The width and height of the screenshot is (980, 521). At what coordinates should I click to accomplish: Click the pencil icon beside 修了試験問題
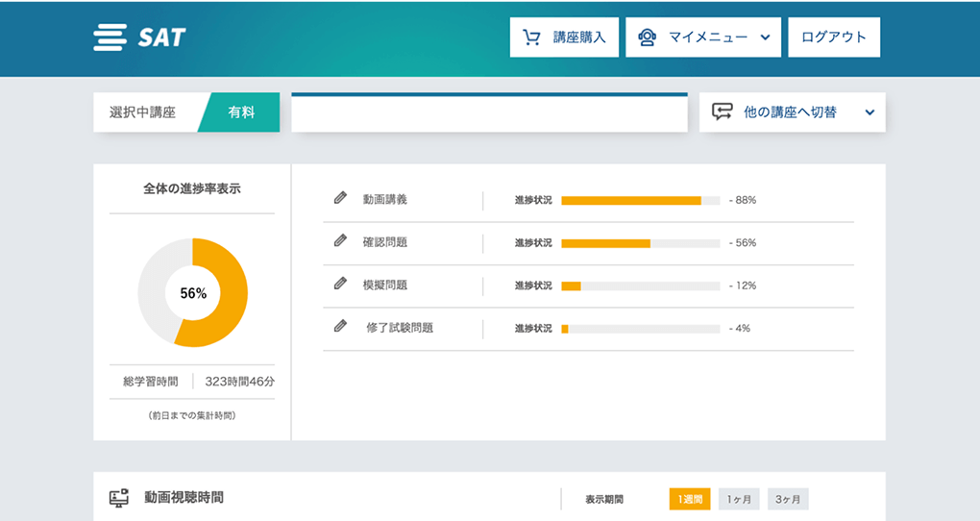click(340, 327)
